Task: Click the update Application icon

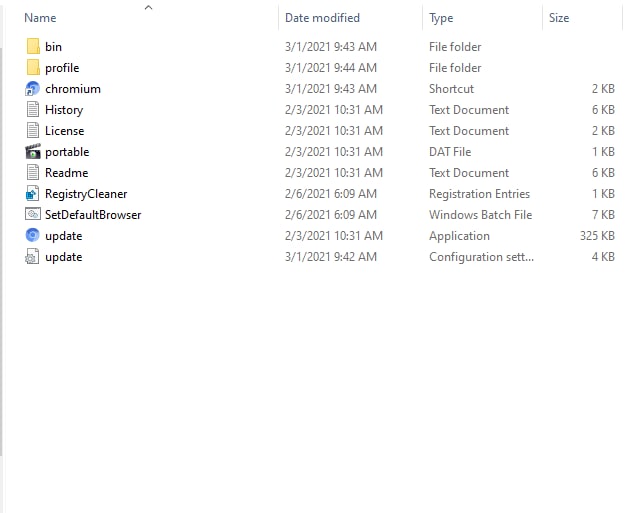Action: coord(32,235)
